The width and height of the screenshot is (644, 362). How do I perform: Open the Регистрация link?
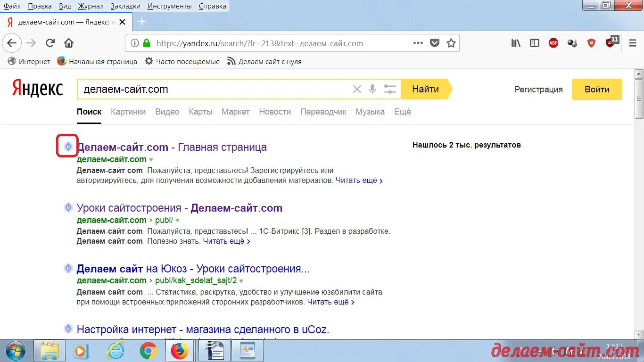(x=538, y=90)
